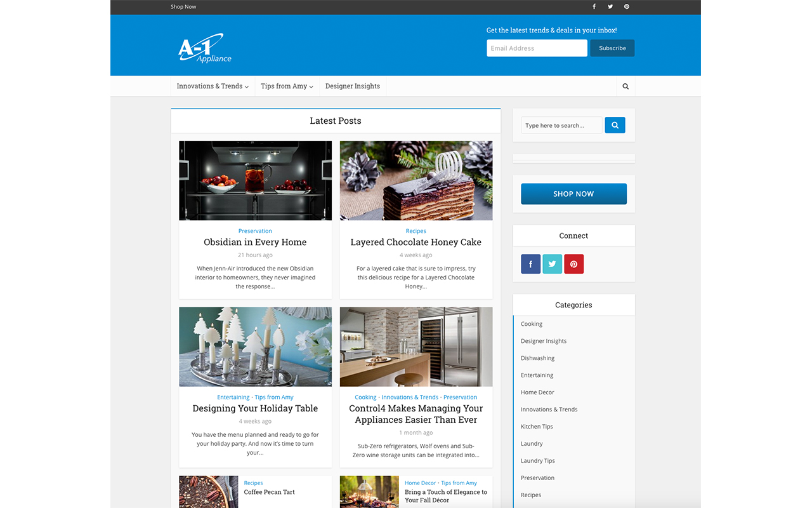Open 'Bring a Touch of Elegance' post title
This screenshot has width=812, height=508.
coord(446,496)
